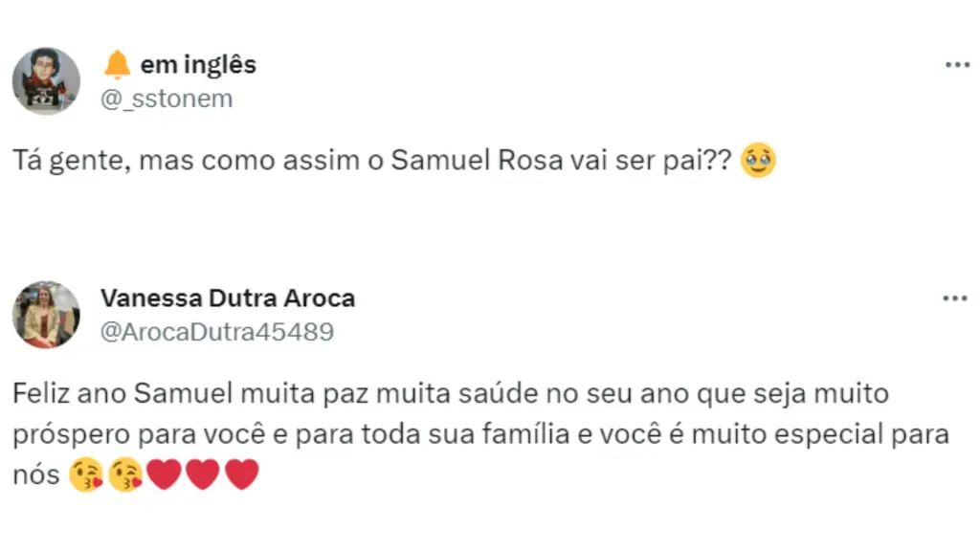Click the first red heart emoji
The width and height of the screenshot is (980, 551).
click(165, 474)
